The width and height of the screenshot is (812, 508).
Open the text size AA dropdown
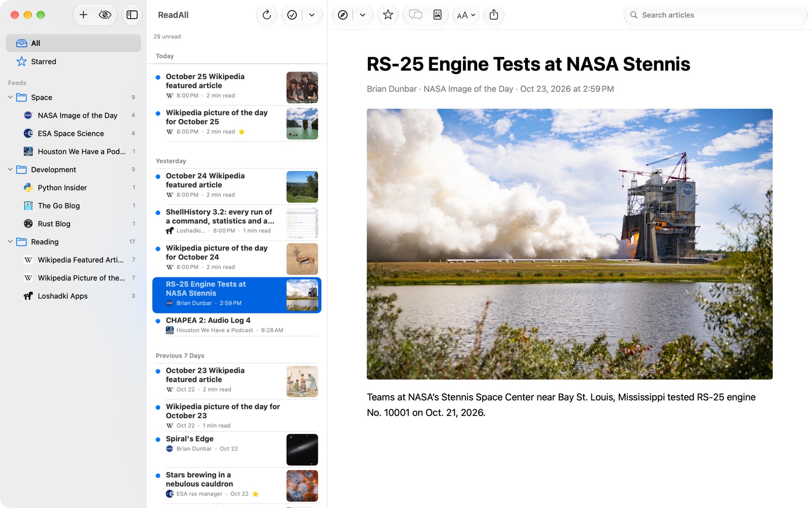(466, 15)
